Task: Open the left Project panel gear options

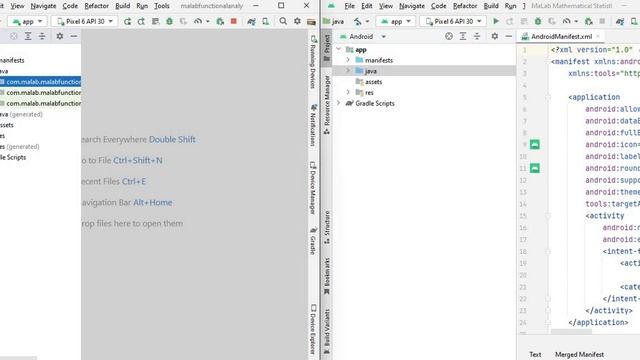Action: click(x=60, y=36)
